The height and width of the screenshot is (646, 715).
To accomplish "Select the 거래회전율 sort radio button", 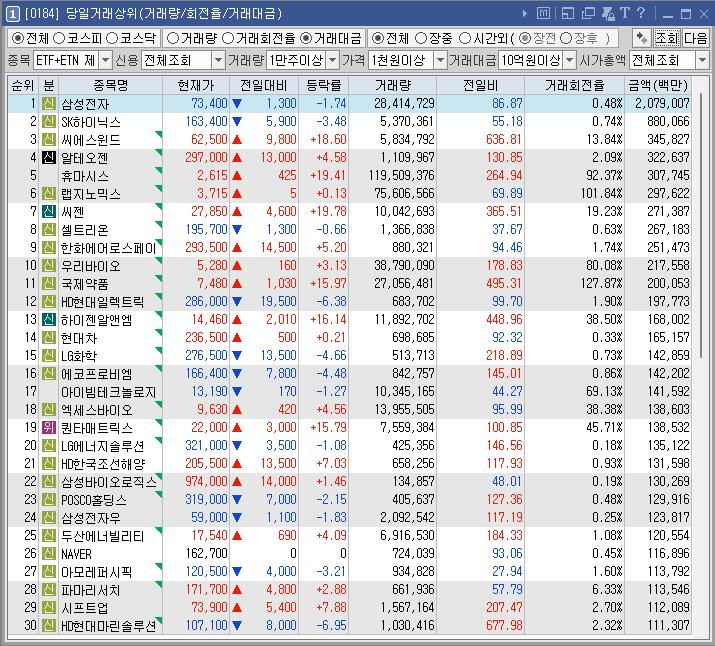I will [228, 38].
